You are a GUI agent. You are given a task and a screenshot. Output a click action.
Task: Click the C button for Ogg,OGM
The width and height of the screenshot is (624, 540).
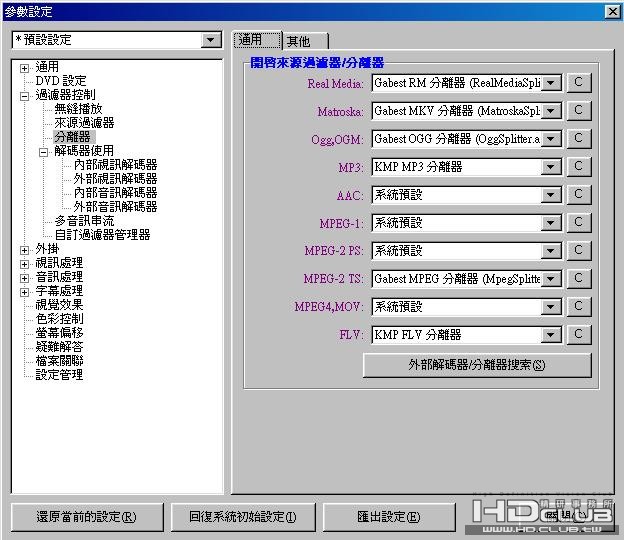tap(579, 138)
